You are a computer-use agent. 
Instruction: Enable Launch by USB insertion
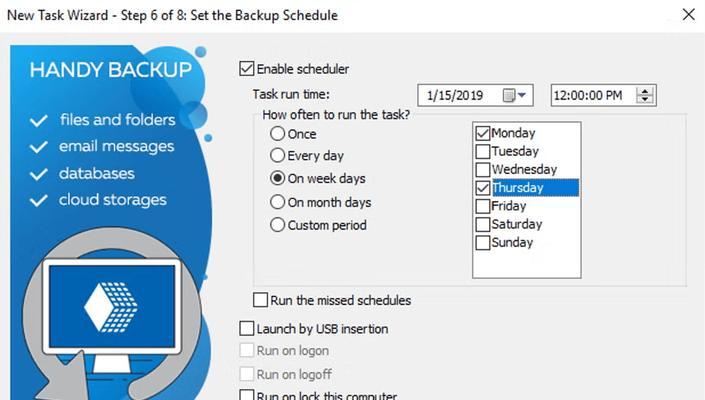(x=246, y=329)
